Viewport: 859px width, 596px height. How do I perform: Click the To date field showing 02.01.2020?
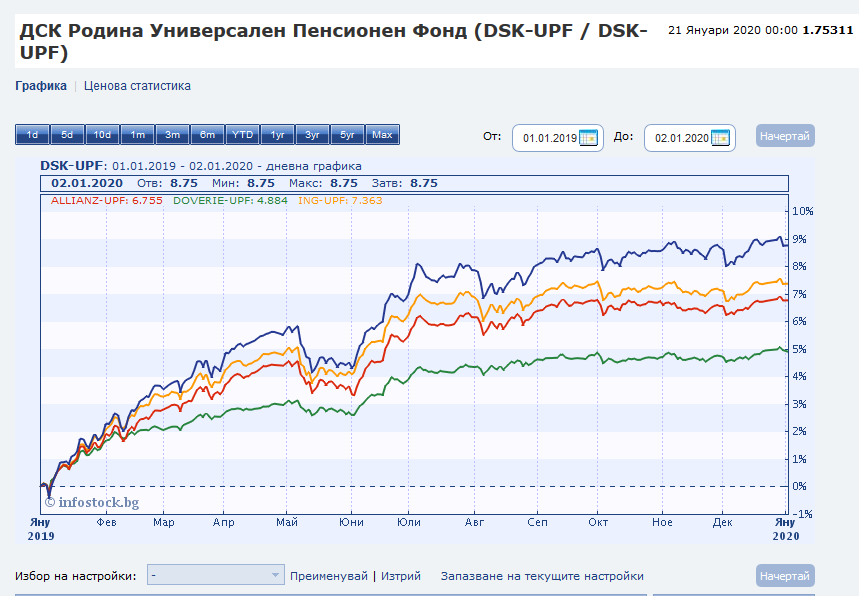(x=681, y=138)
